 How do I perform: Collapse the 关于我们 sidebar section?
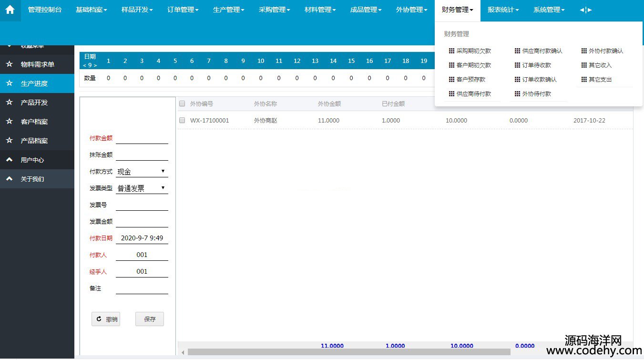(x=37, y=179)
